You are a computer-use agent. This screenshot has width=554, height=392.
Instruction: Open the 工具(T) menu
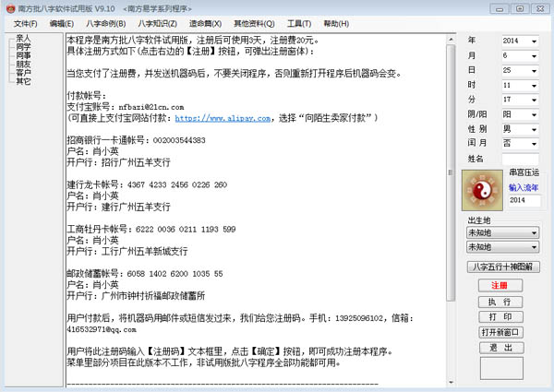[299, 24]
